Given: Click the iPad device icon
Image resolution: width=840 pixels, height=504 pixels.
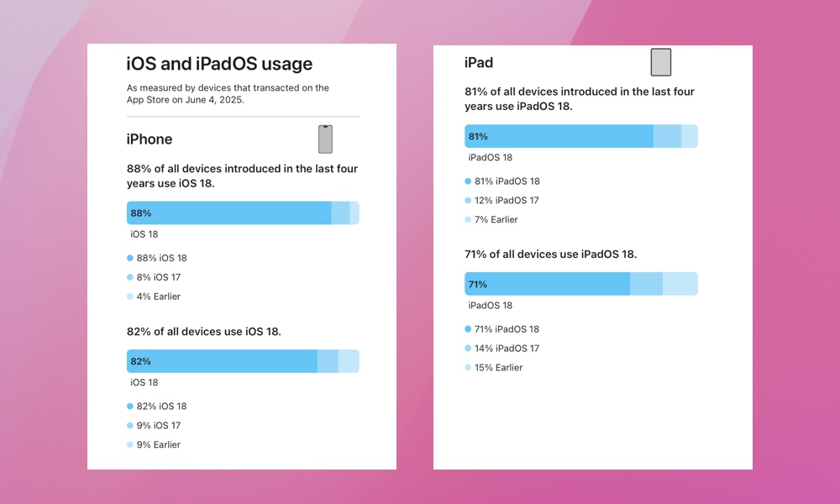Looking at the screenshot, I should 660,62.
